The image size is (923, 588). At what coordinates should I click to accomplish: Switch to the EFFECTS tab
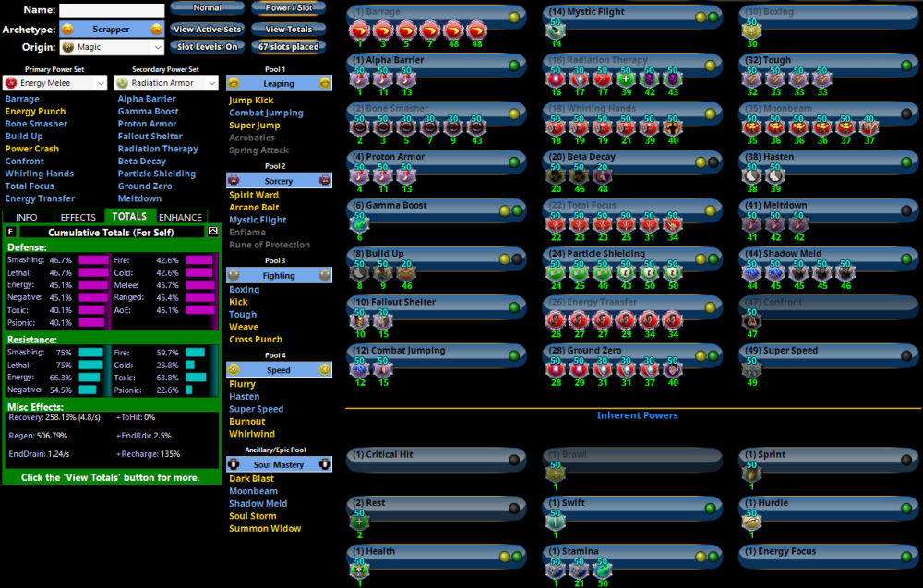click(x=78, y=217)
